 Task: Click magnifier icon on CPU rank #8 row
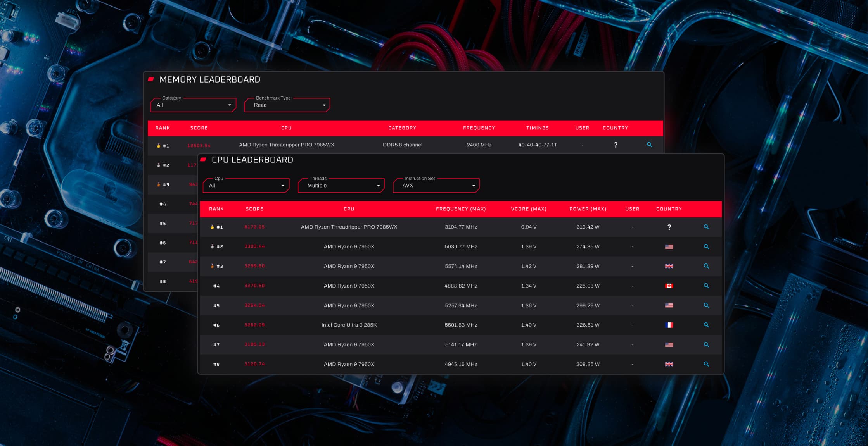point(706,364)
